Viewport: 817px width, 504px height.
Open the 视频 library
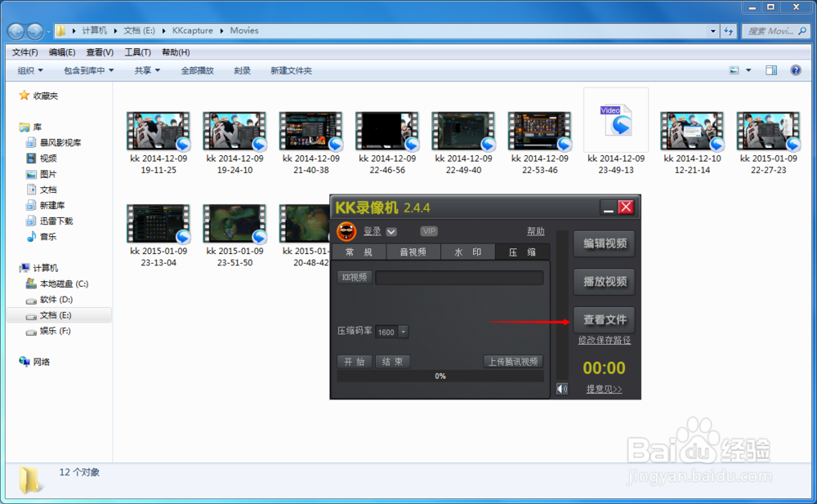[41, 158]
